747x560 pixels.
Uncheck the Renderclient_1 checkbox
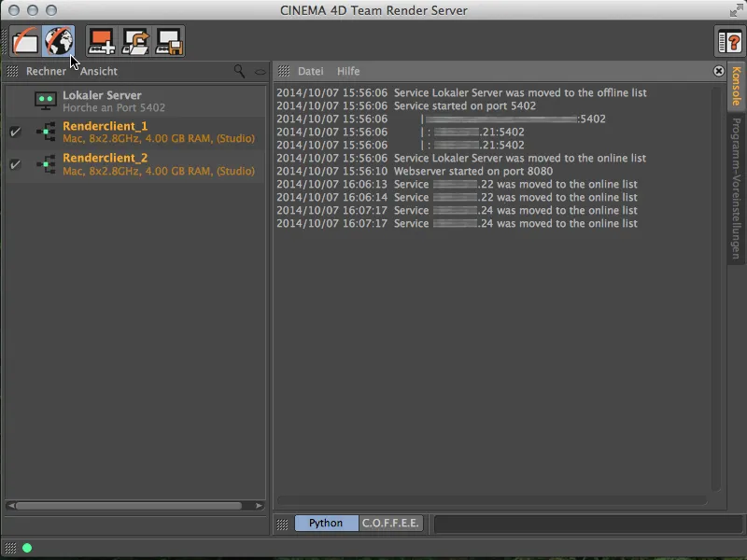click(x=14, y=132)
